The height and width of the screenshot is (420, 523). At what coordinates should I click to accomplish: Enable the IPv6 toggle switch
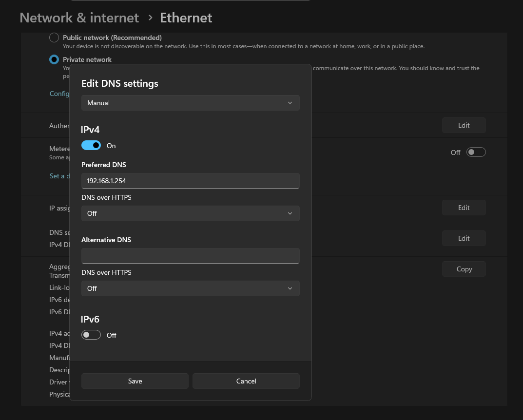click(x=91, y=335)
